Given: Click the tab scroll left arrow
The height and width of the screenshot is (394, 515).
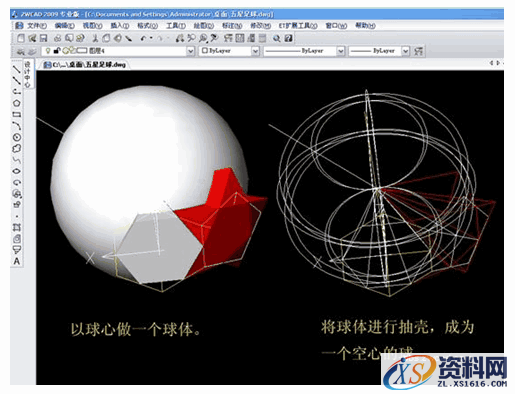Looking at the screenshot, I should 491,63.
